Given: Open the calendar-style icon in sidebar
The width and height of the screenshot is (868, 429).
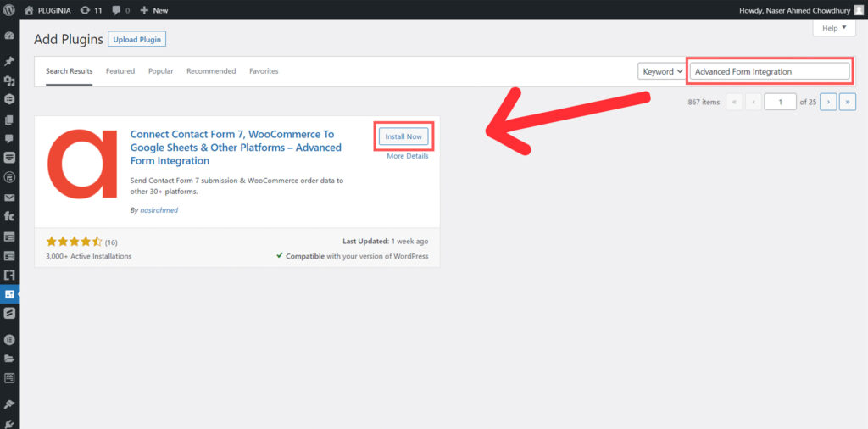Looking at the screenshot, I should [x=8, y=378].
